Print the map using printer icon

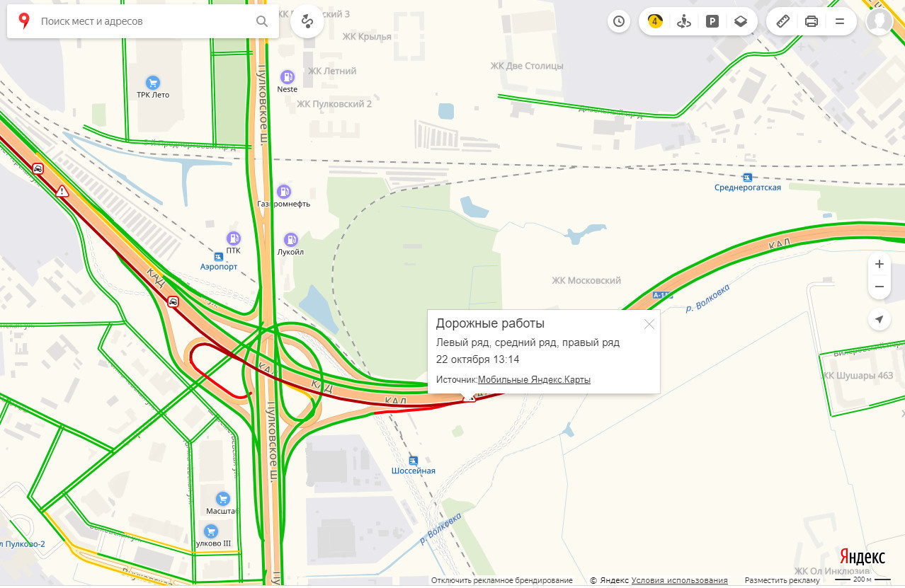[x=812, y=21]
